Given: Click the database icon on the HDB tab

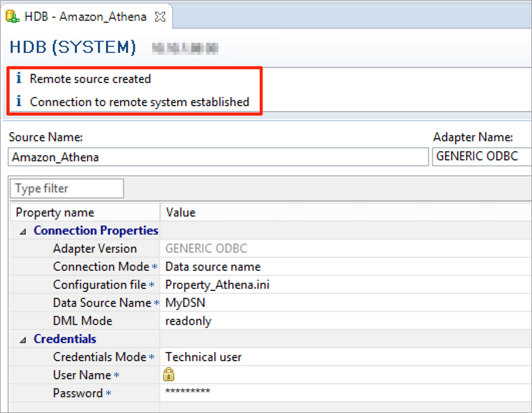Looking at the screenshot, I should click(x=12, y=17).
